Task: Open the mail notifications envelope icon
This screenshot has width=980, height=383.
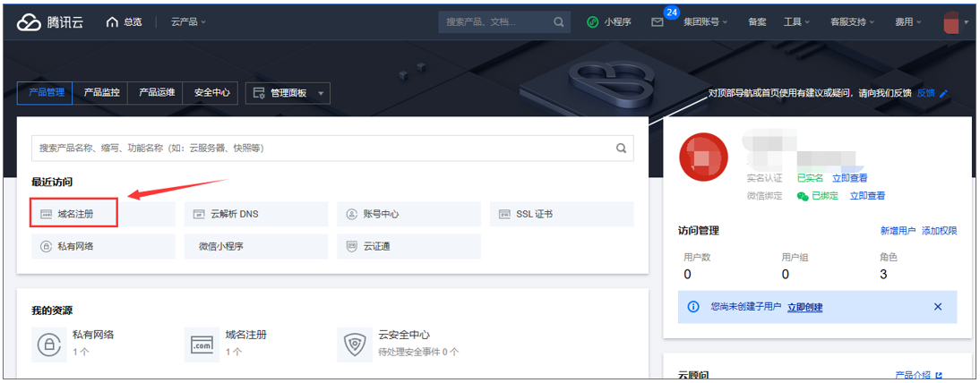Action: (x=658, y=22)
